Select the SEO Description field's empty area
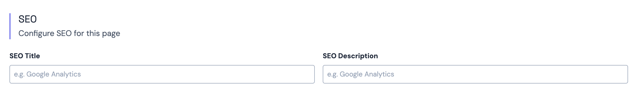The height and width of the screenshot is (105, 644). (513, 74)
